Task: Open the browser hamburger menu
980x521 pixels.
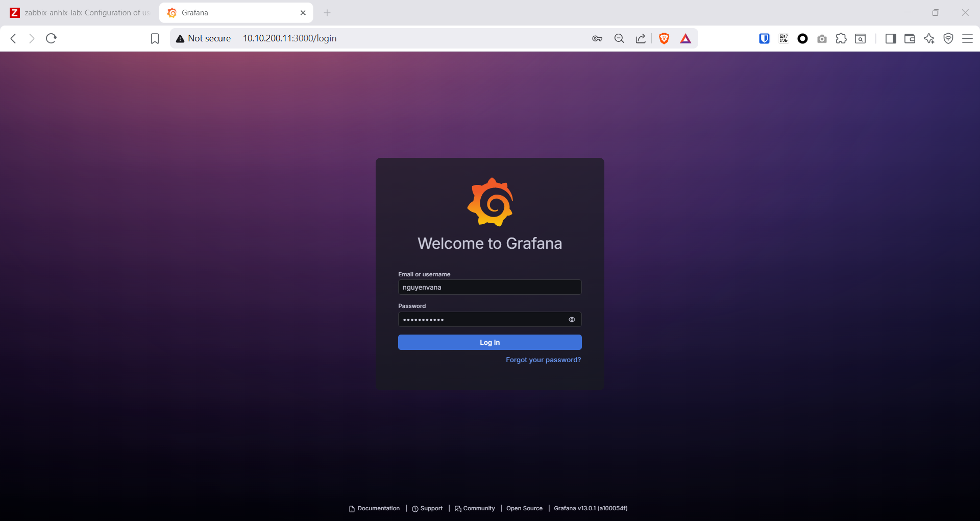Action: tap(967, 38)
